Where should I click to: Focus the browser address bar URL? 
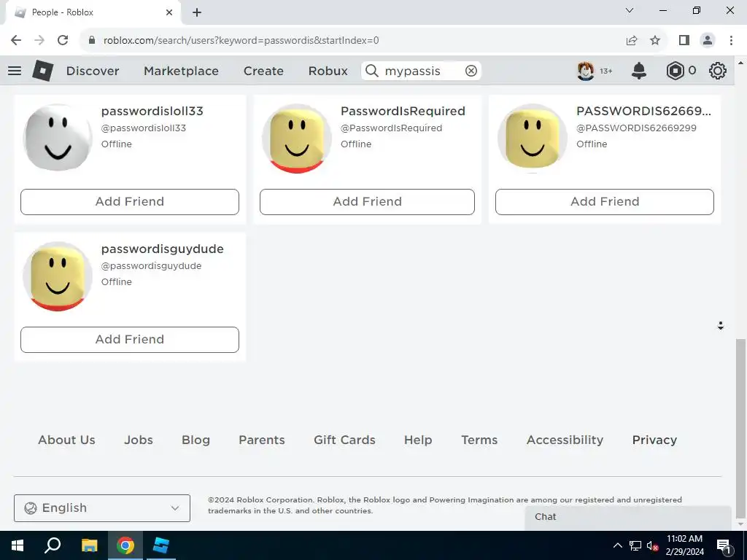click(241, 41)
